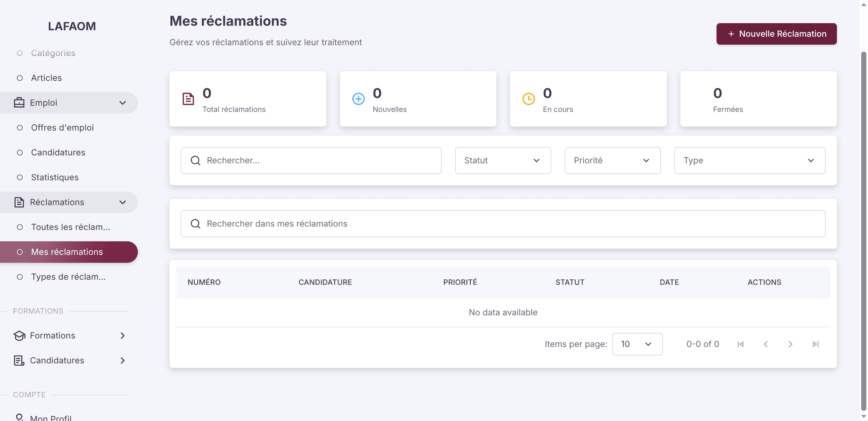
Task: Click the Nouvelles plus-circle icon
Action: 358,99
